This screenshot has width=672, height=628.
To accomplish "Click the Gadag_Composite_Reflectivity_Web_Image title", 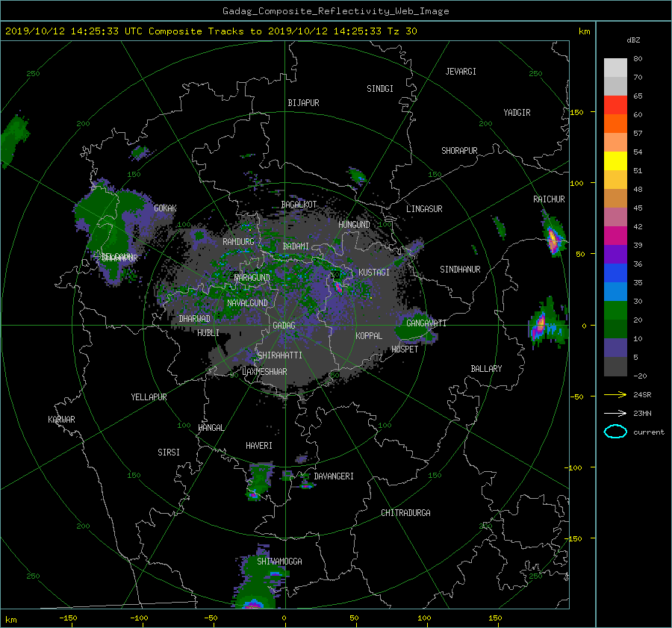I will 335,11.
